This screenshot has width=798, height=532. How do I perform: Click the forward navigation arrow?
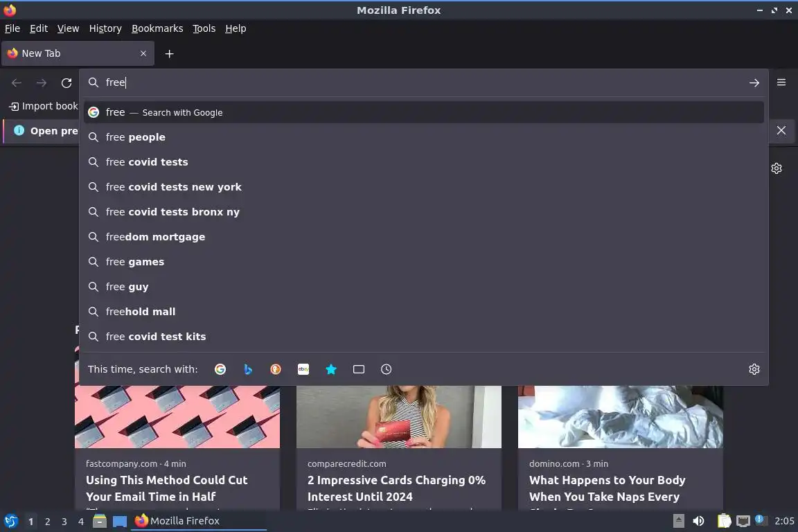[x=42, y=82]
